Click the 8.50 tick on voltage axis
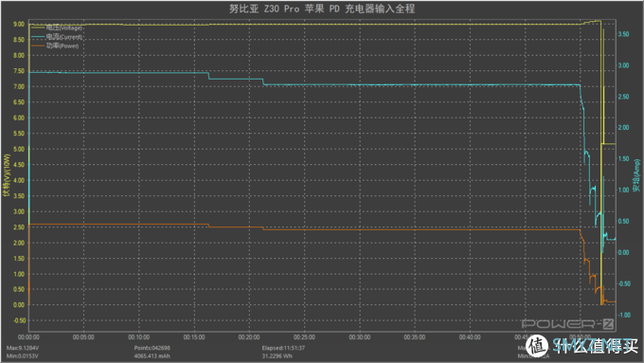 19,40
